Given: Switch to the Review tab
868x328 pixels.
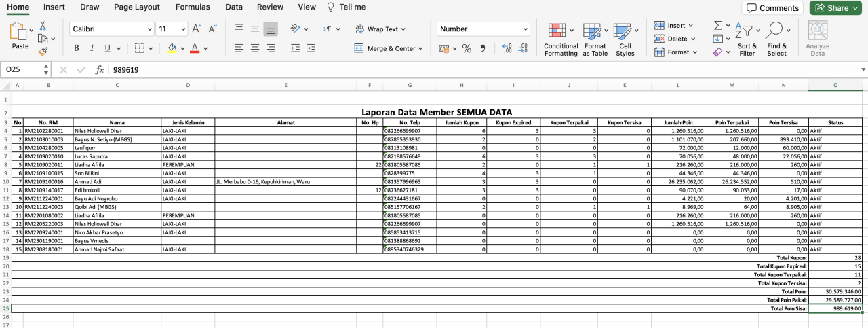Looking at the screenshot, I should click(x=270, y=7).
